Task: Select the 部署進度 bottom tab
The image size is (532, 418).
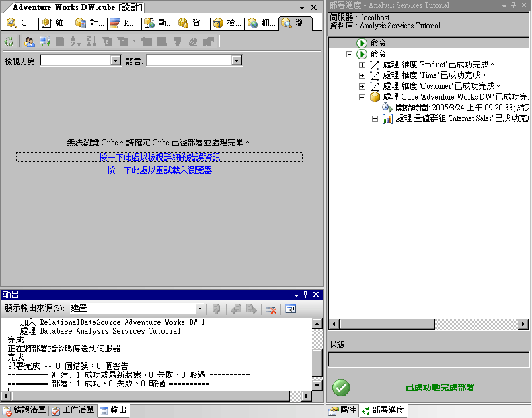Action: [384, 411]
